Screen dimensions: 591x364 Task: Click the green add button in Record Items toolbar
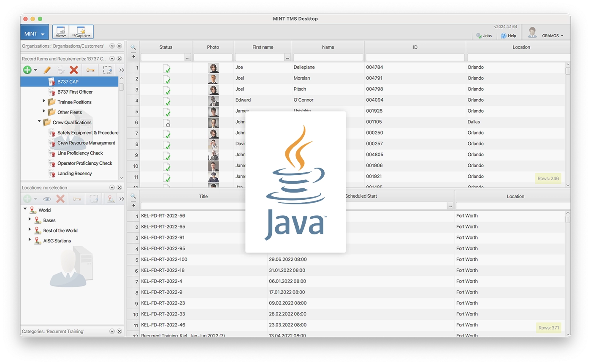coord(27,70)
